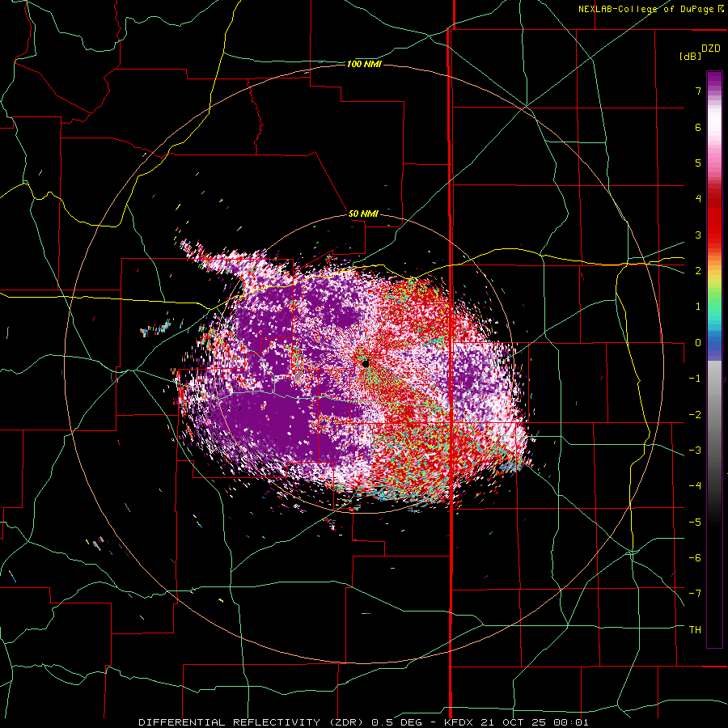
Task: Click the '0' value on the color legend
Action: [698, 343]
